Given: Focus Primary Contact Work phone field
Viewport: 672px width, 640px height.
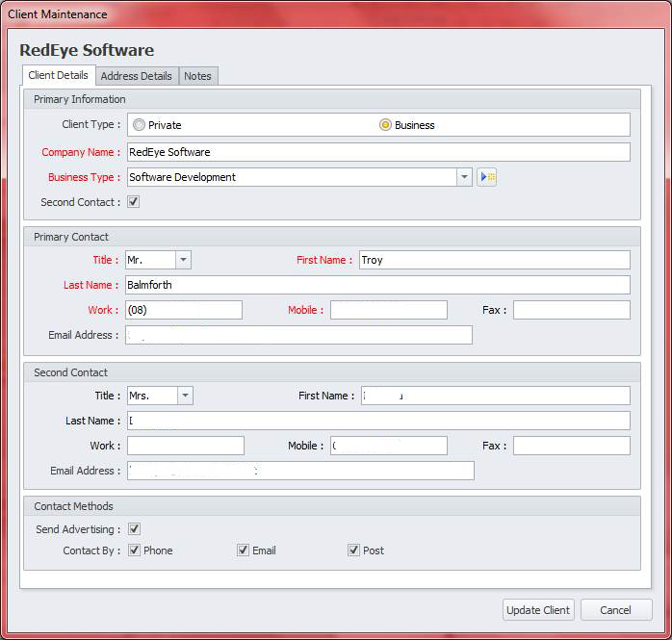Looking at the screenshot, I should 184,310.
